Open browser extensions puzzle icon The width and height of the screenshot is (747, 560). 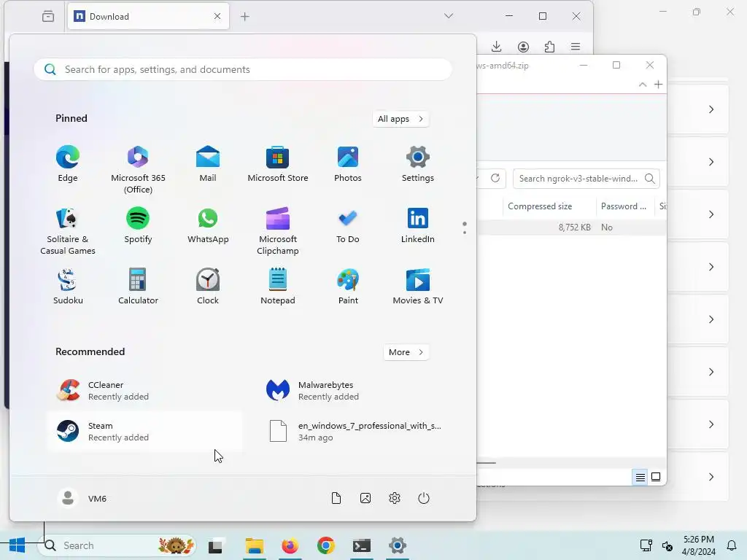coord(549,46)
